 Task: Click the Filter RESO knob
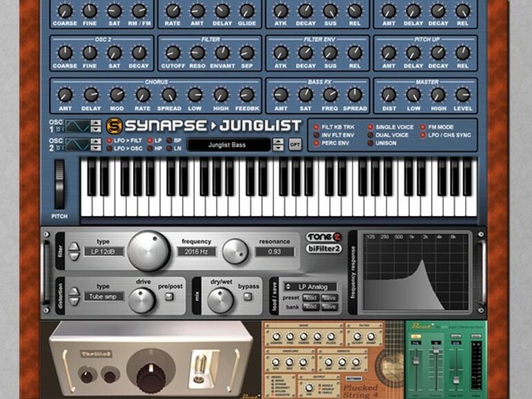[197, 53]
